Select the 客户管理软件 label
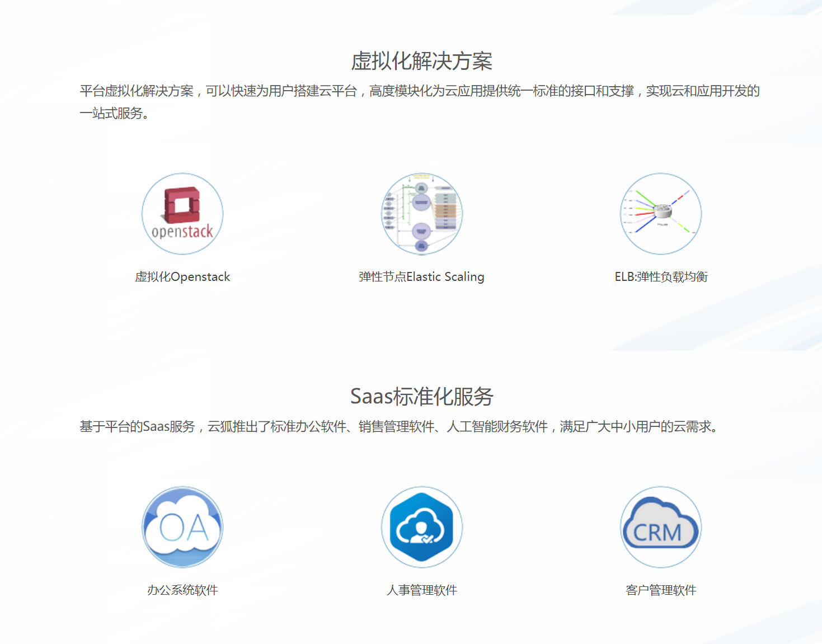Image resolution: width=822 pixels, height=644 pixels. pos(661,590)
